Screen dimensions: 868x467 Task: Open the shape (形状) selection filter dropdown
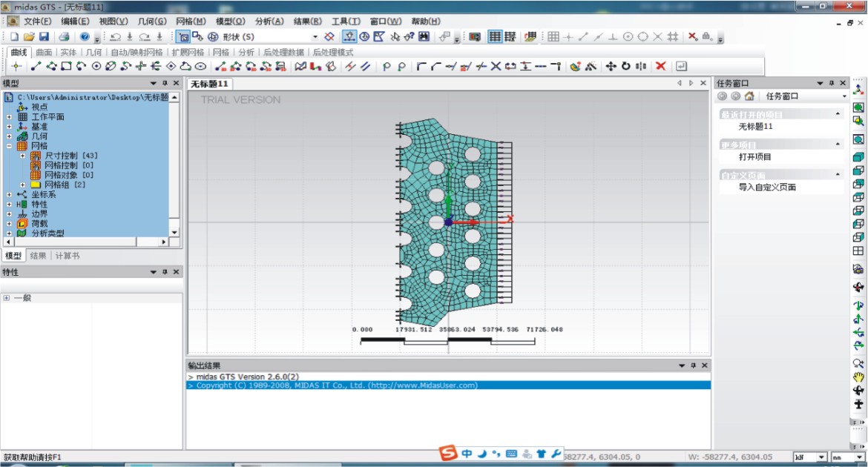click(315, 37)
